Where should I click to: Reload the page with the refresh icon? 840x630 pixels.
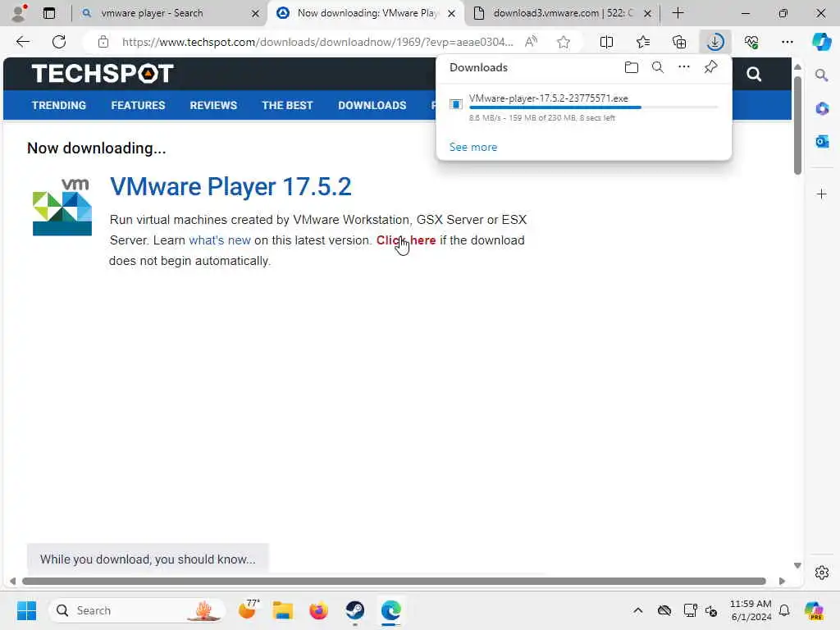(59, 42)
